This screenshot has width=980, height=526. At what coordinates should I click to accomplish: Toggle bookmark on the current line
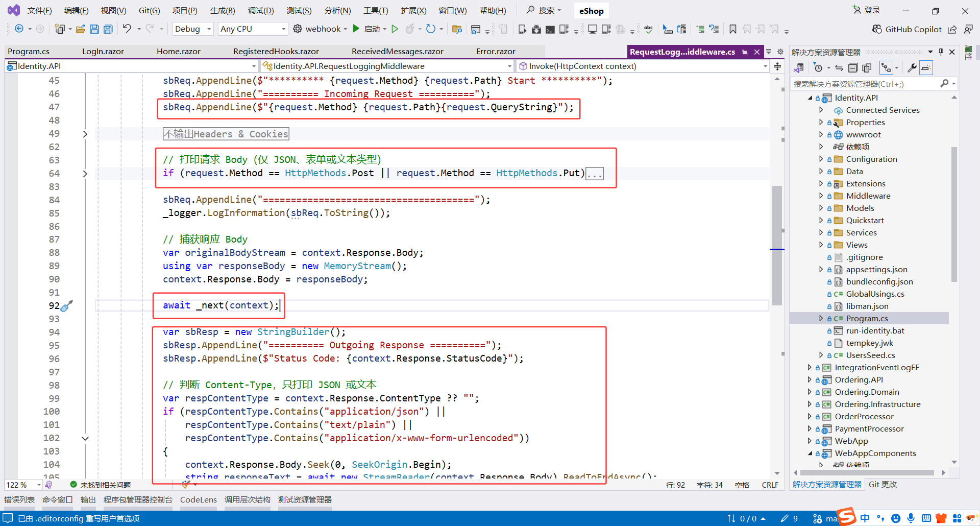[x=732, y=29]
